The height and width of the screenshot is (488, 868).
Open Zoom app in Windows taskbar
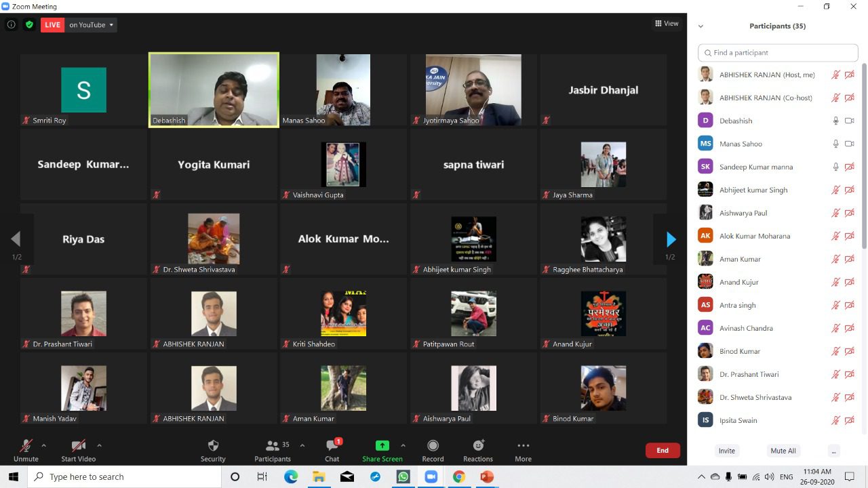[x=431, y=476]
